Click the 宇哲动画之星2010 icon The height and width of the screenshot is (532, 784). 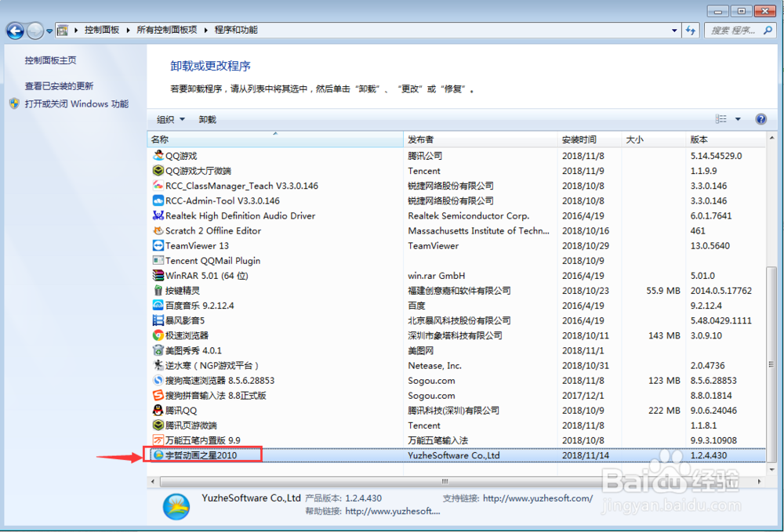[158, 455]
